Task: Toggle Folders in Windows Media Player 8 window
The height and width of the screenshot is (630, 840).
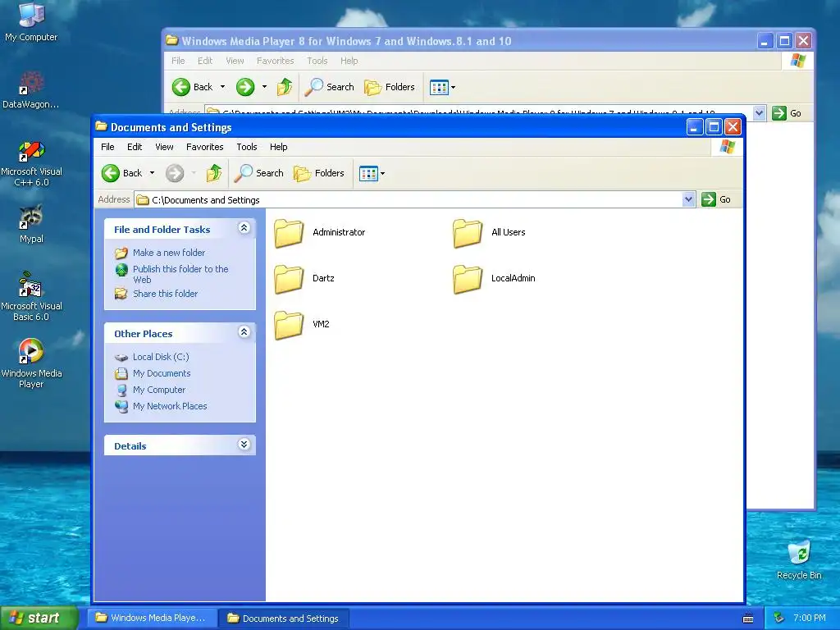Action: (x=390, y=87)
